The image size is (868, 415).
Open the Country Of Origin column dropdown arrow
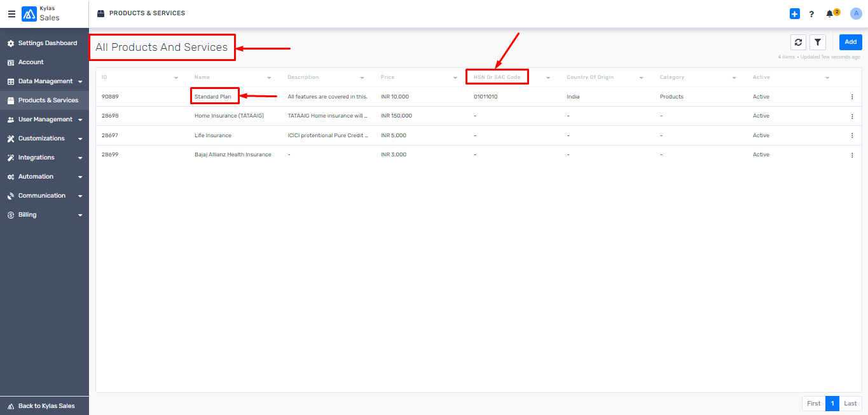click(642, 78)
